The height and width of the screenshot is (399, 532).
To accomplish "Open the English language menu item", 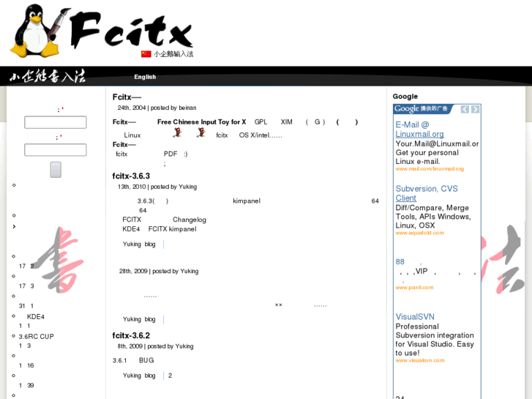I will pyautogui.click(x=145, y=77).
